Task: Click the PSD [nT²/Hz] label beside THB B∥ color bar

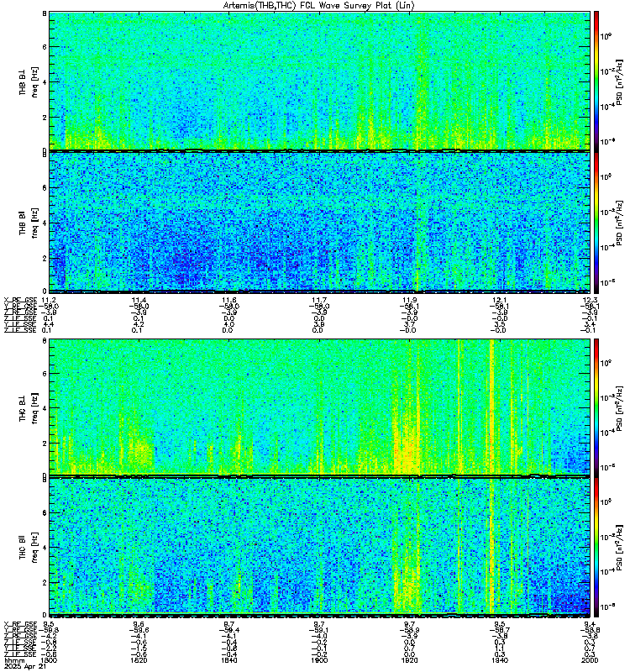Action: click(620, 223)
